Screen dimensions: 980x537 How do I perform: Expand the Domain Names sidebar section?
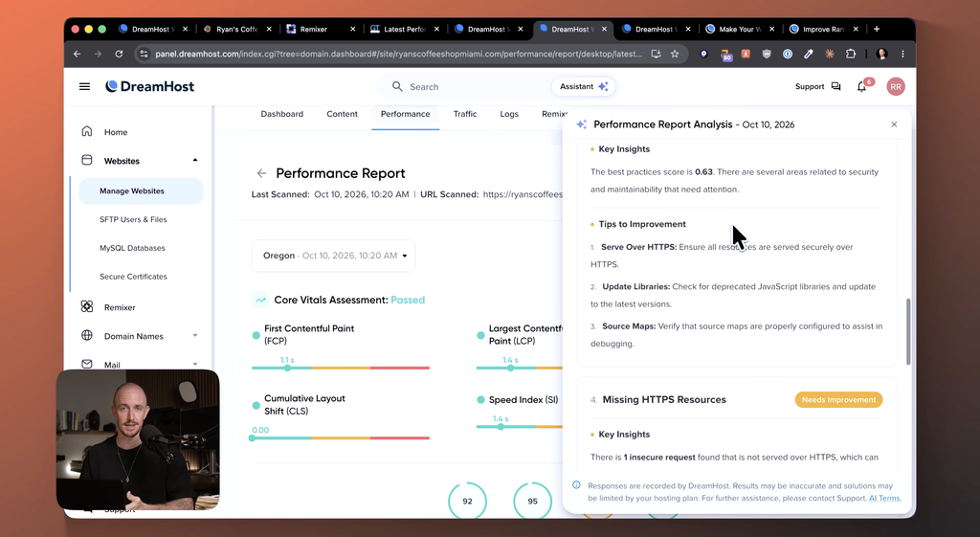(195, 335)
